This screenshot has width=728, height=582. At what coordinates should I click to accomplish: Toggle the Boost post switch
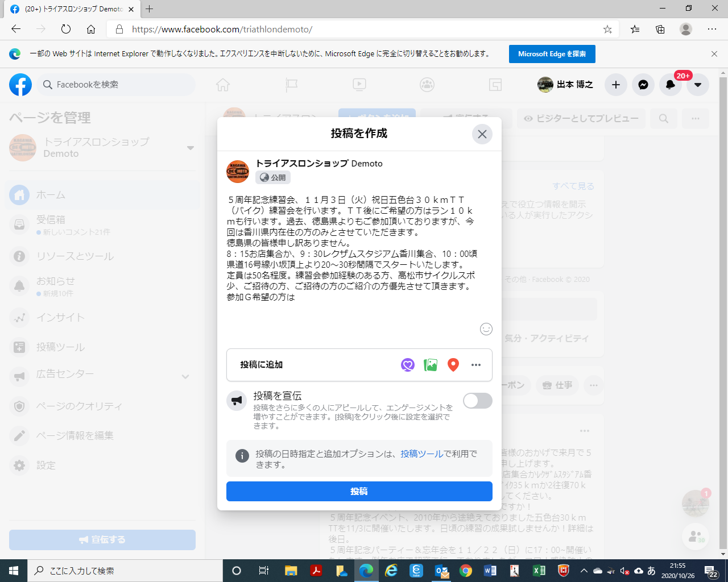coord(478,401)
